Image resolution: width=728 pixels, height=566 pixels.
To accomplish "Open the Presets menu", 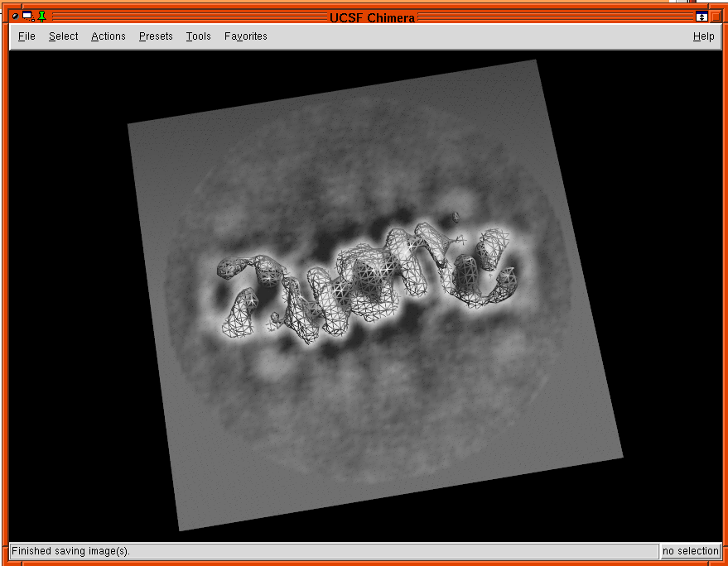I will pos(156,36).
